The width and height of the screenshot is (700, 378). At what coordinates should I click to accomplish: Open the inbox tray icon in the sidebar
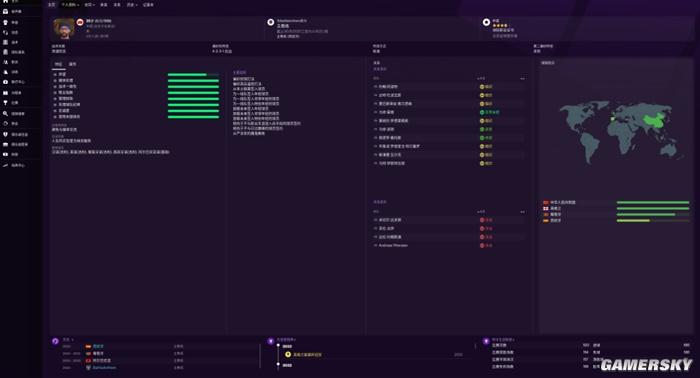(x=5, y=12)
